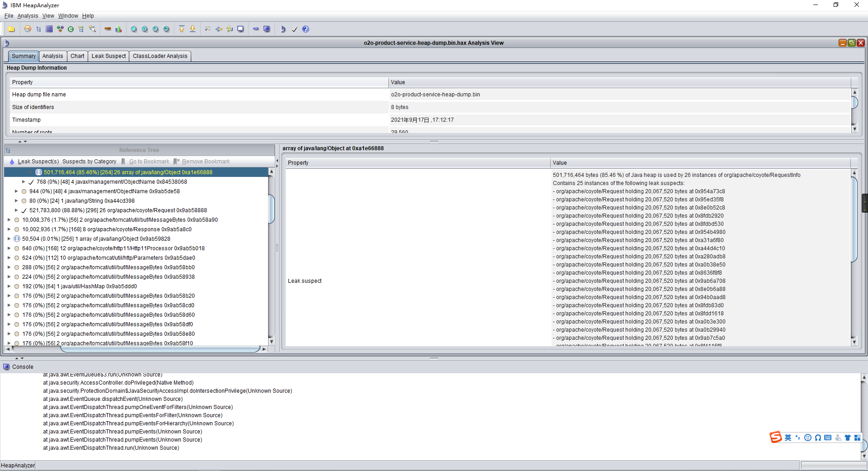Expand the 192 java/util/HashMap 0x9ab5ddd0 node
This screenshot has width=868, height=471.
click(x=9, y=286)
